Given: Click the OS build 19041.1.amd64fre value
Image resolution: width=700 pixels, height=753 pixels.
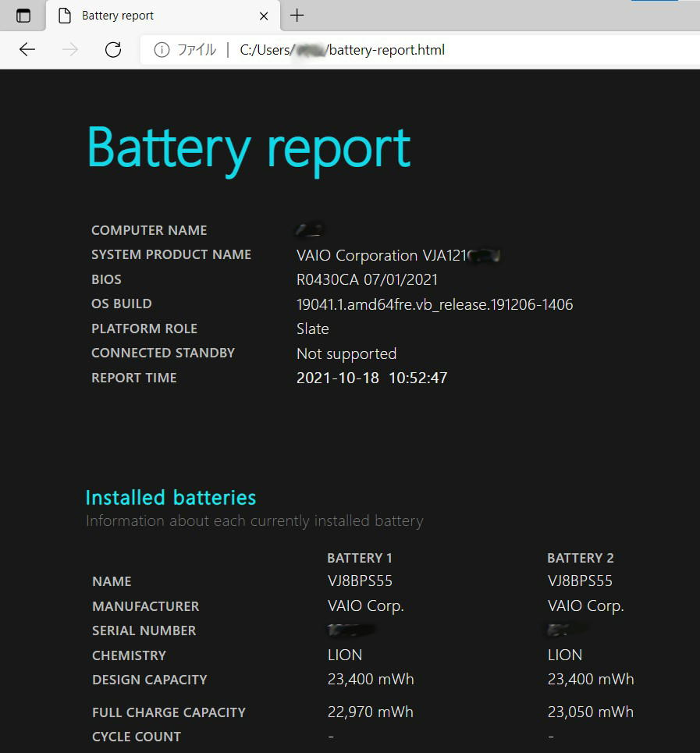Looking at the screenshot, I should coord(435,304).
